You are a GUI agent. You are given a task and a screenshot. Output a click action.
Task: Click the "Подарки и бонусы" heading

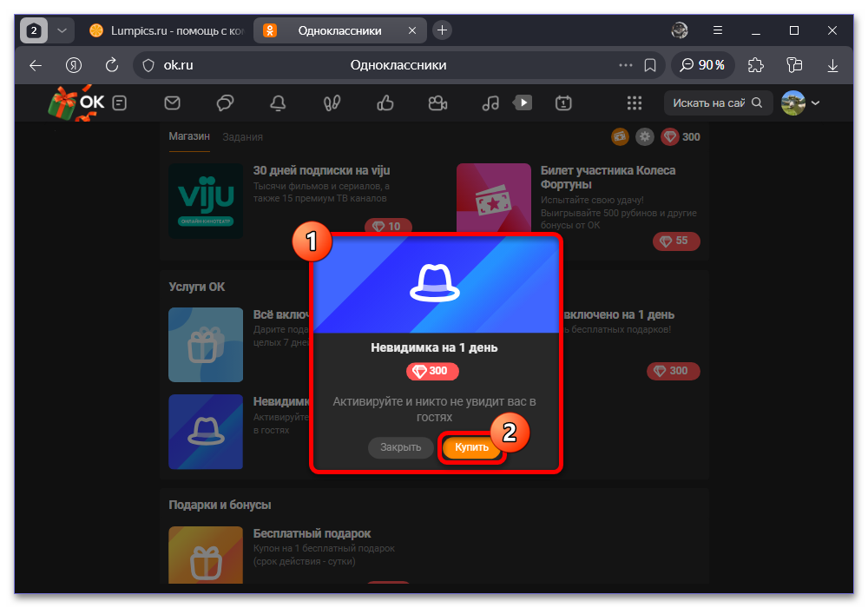220,505
